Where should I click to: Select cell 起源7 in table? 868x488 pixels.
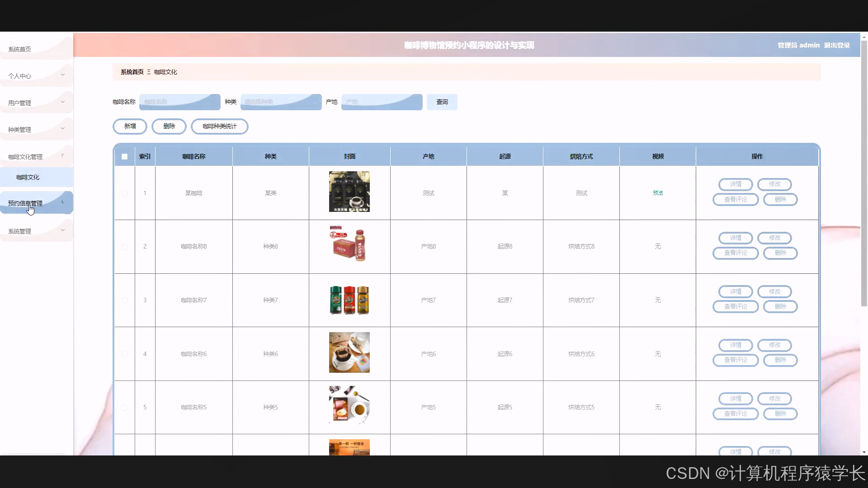point(505,300)
